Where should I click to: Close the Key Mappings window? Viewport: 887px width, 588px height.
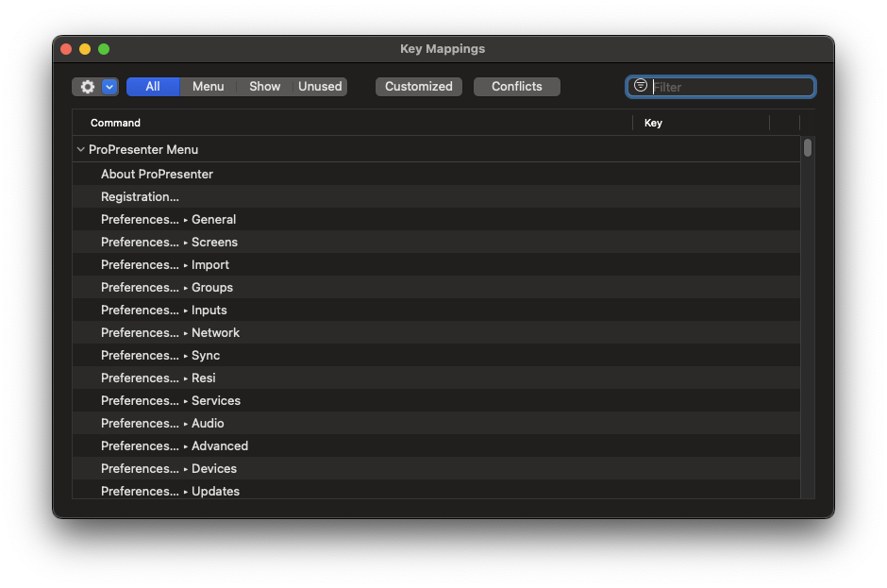tap(66, 49)
